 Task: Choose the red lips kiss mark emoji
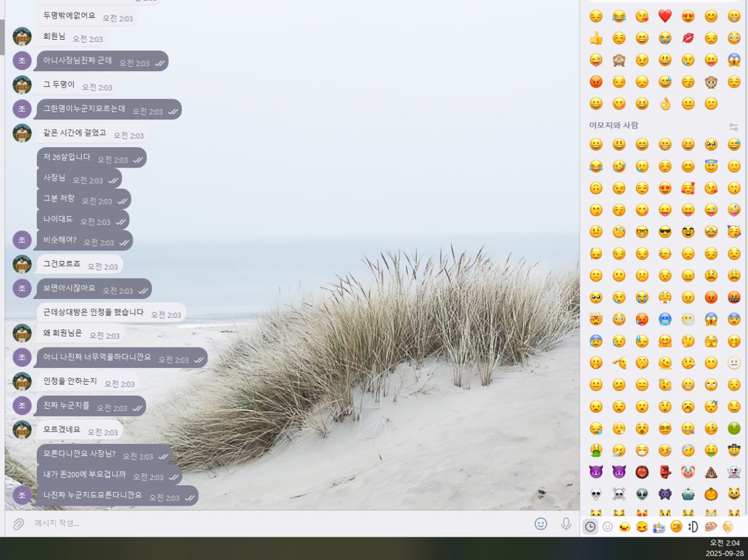[688, 39]
